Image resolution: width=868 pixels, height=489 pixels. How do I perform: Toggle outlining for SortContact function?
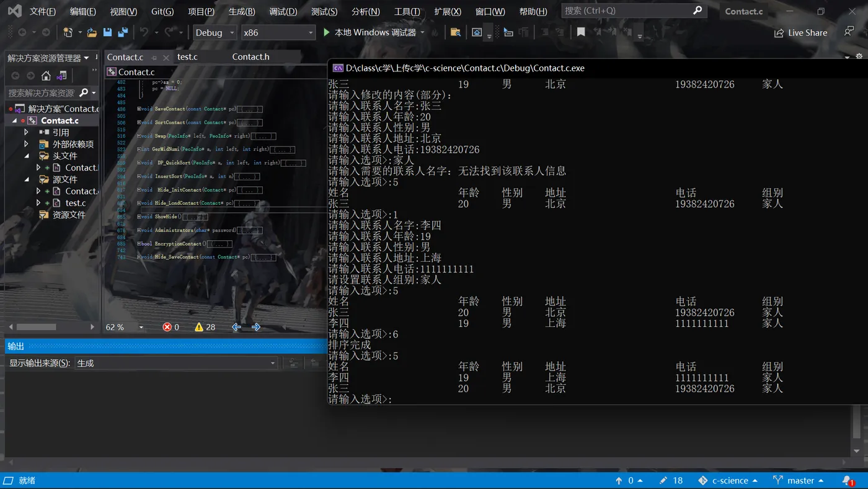tap(139, 123)
